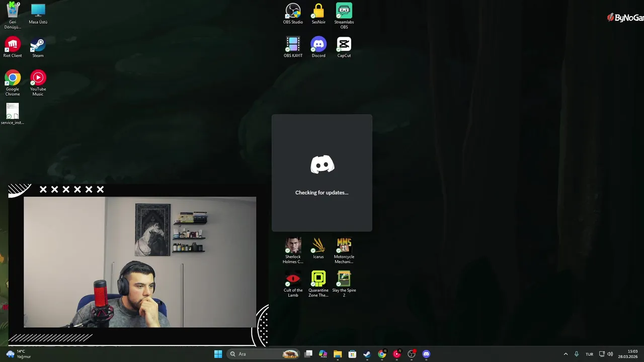Open the YouTube Music desktop shortcut
Viewport: 644px width, 362px height.
point(38,83)
